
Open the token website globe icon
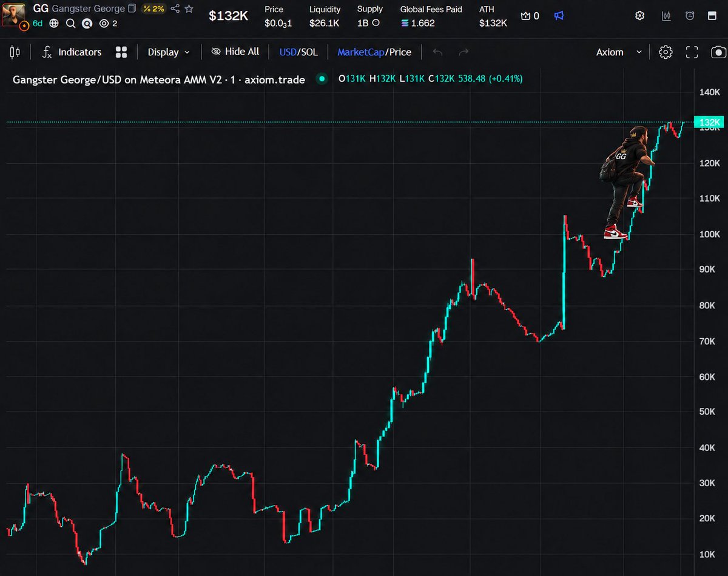pos(54,23)
